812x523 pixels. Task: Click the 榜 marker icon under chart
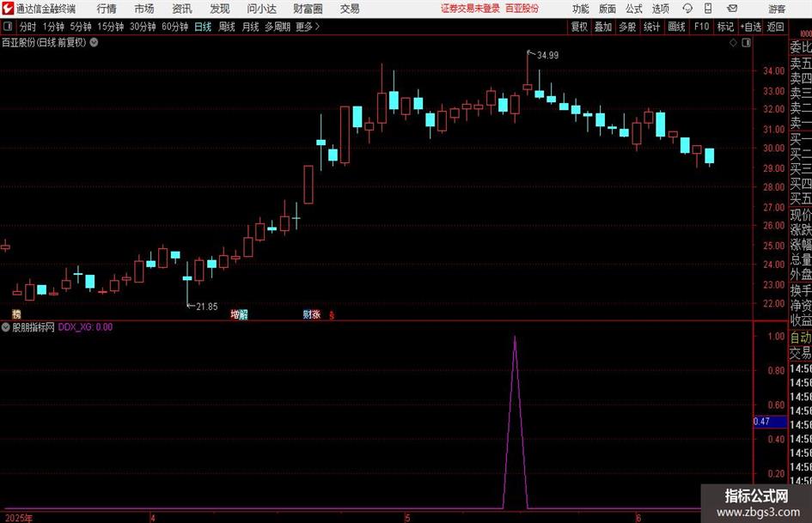16,314
